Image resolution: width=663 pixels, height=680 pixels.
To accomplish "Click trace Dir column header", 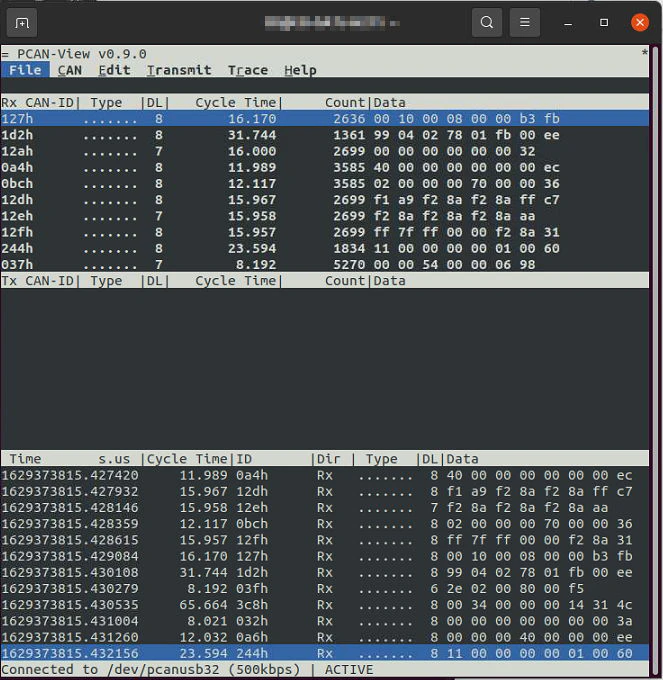I will pyautogui.click(x=328, y=459).
